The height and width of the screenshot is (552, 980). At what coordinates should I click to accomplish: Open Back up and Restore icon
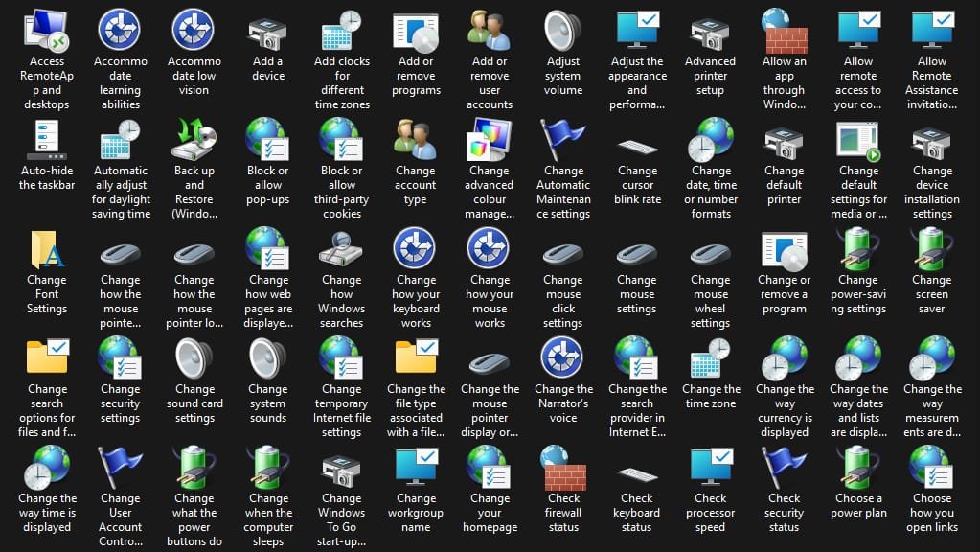(194, 139)
